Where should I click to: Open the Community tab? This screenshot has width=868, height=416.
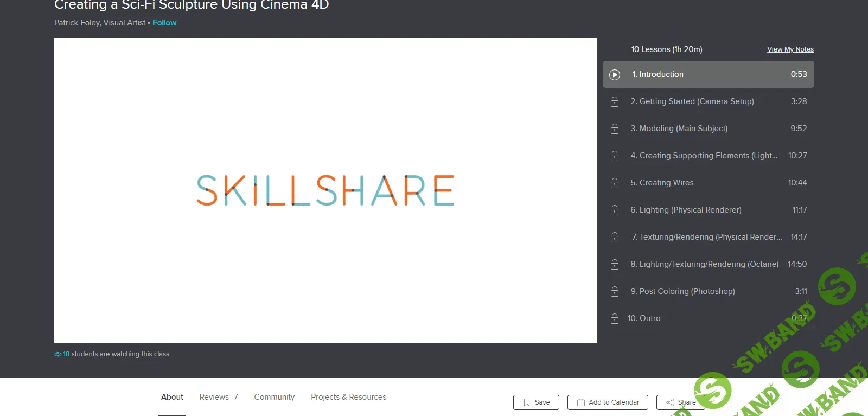[274, 397]
